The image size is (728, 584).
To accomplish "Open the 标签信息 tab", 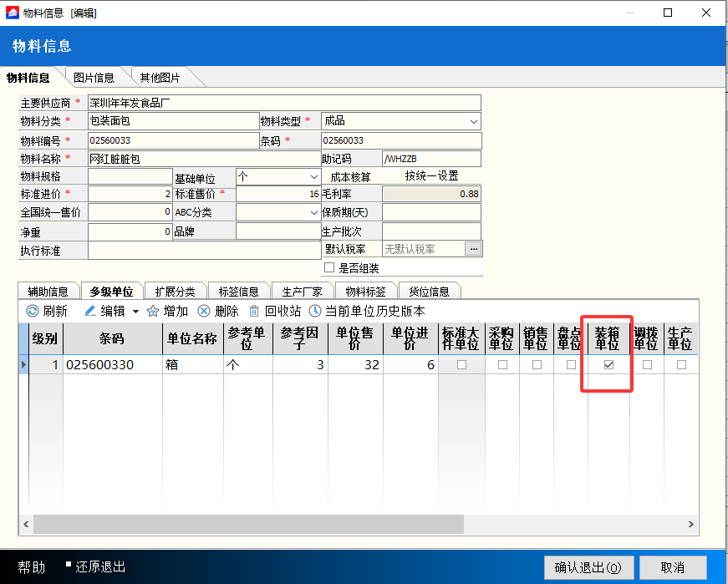I will pos(239,291).
